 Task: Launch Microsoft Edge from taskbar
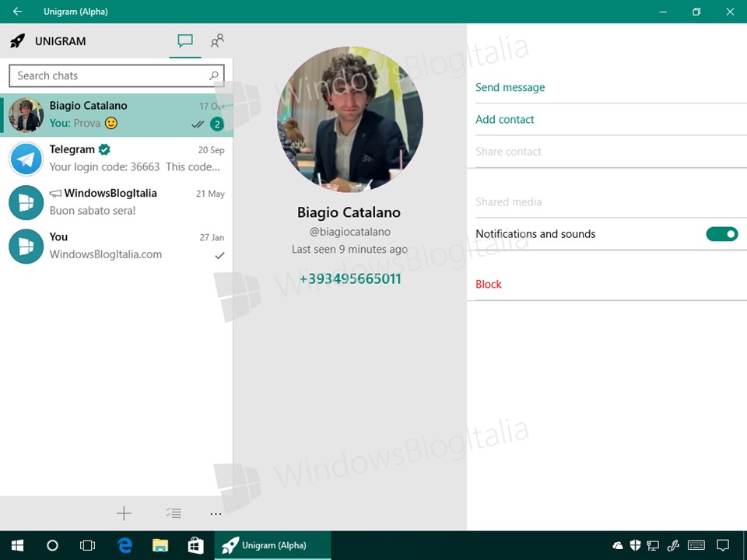click(x=124, y=545)
